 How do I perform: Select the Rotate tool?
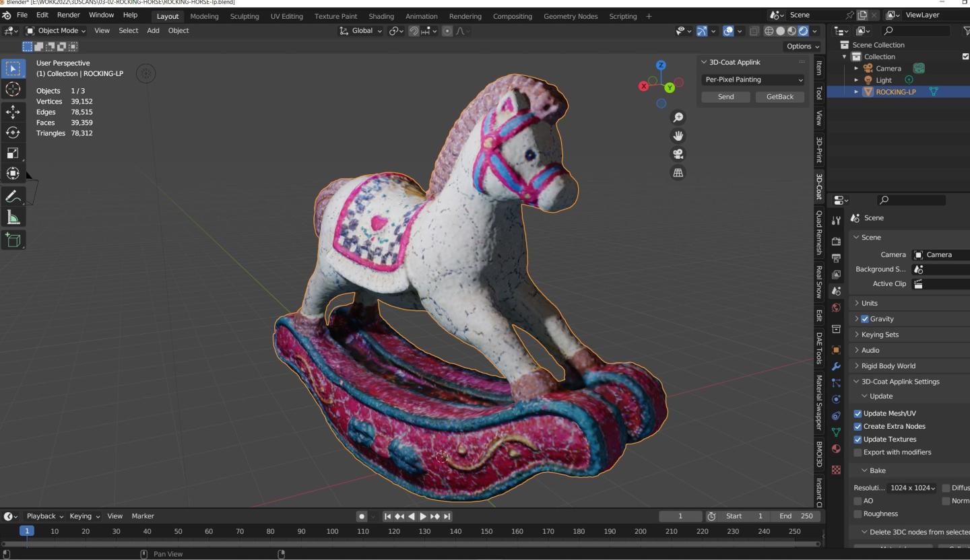pos(13,133)
